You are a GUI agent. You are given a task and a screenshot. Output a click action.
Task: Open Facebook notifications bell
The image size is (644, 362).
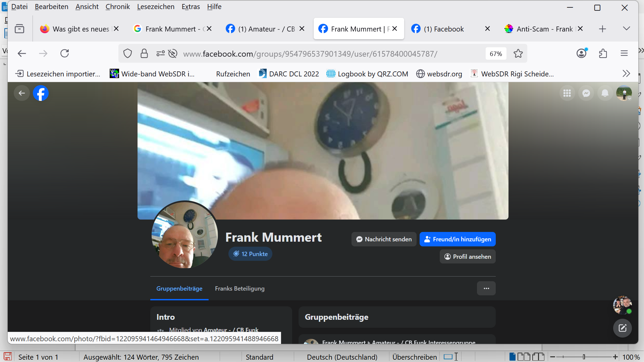point(605,93)
